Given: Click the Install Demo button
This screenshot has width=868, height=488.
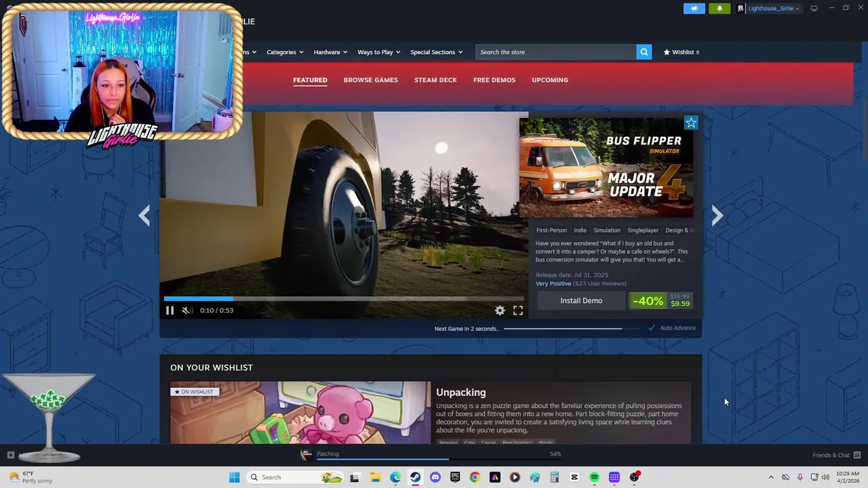Looking at the screenshot, I should [x=581, y=301].
